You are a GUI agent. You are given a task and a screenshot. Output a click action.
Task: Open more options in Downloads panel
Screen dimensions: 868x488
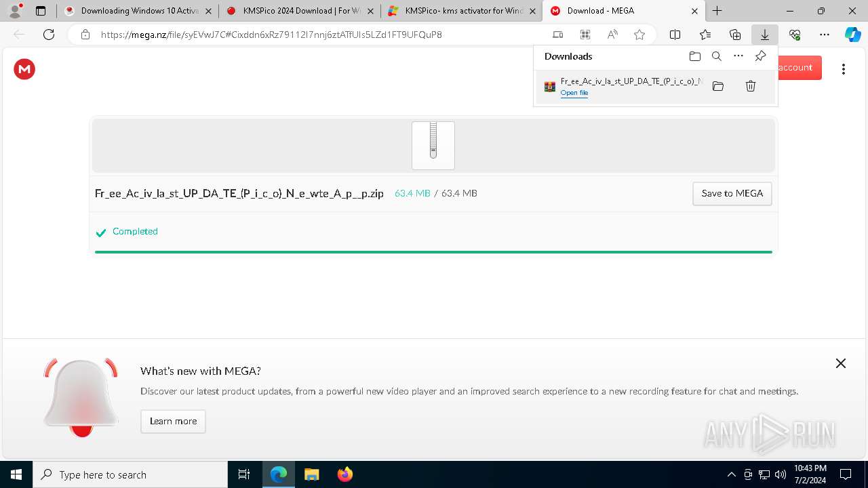tap(738, 56)
